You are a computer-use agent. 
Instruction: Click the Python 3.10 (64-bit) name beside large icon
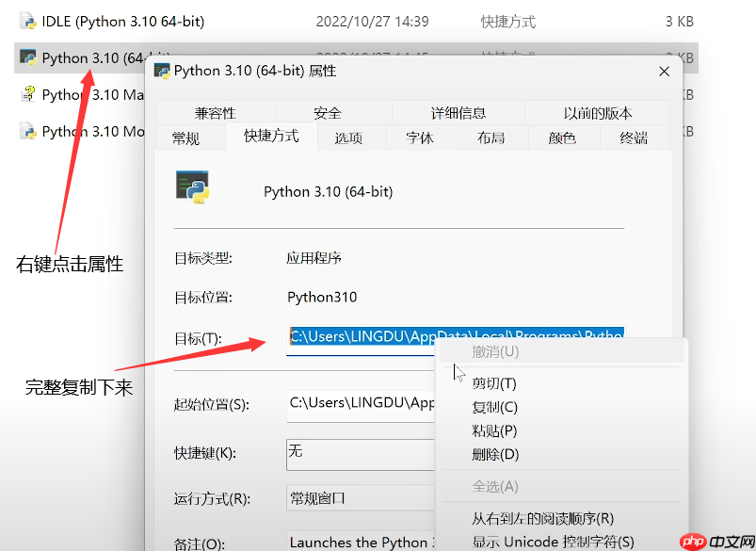(329, 191)
